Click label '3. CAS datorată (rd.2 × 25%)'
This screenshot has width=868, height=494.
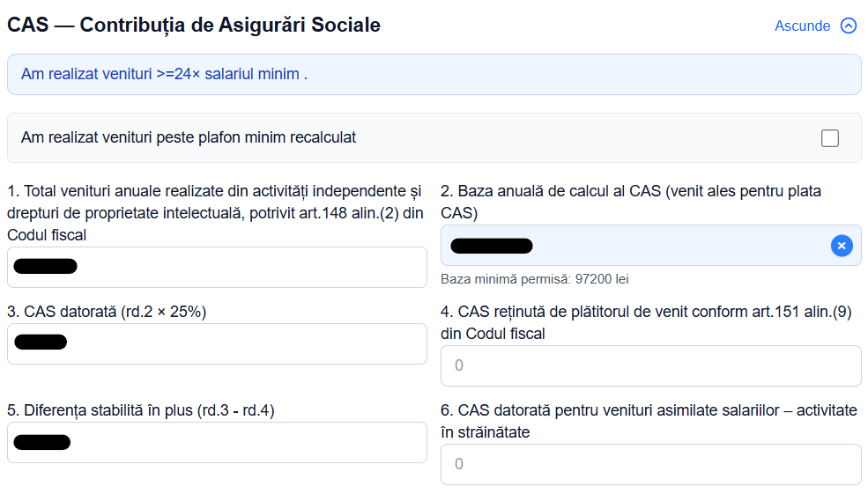pyautogui.click(x=107, y=312)
